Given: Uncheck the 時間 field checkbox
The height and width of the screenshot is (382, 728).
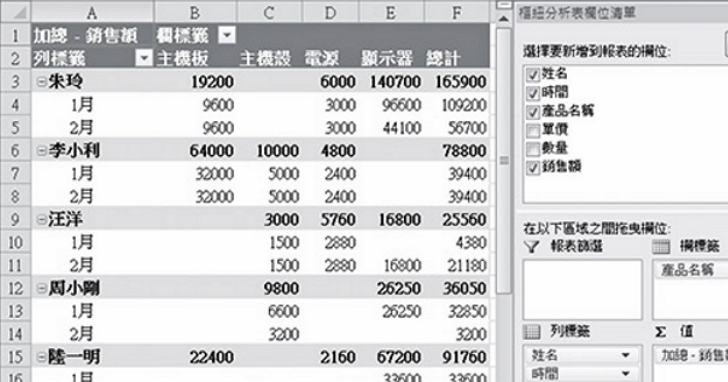Looking at the screenshot, I should [x=533, y=93].
